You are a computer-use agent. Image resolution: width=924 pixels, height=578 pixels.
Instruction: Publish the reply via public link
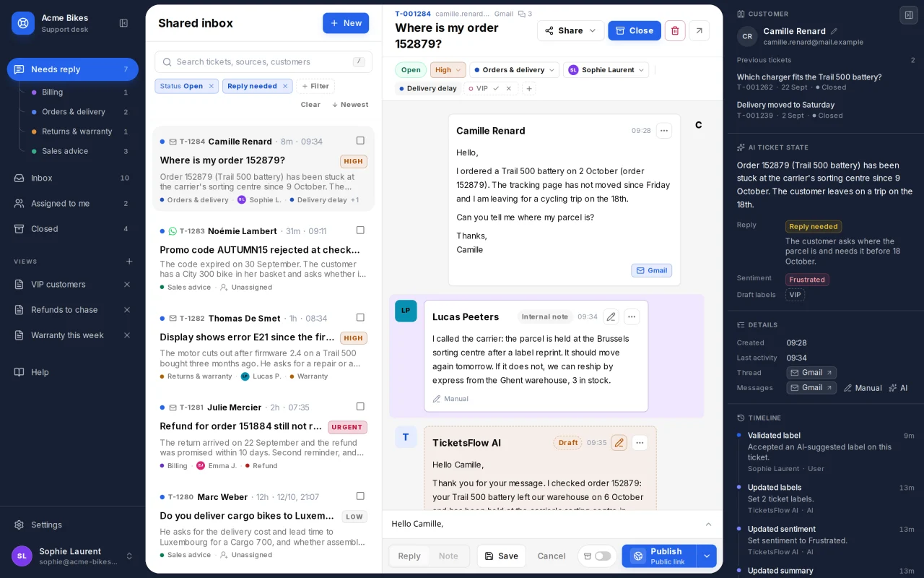(x=659, y=556)
